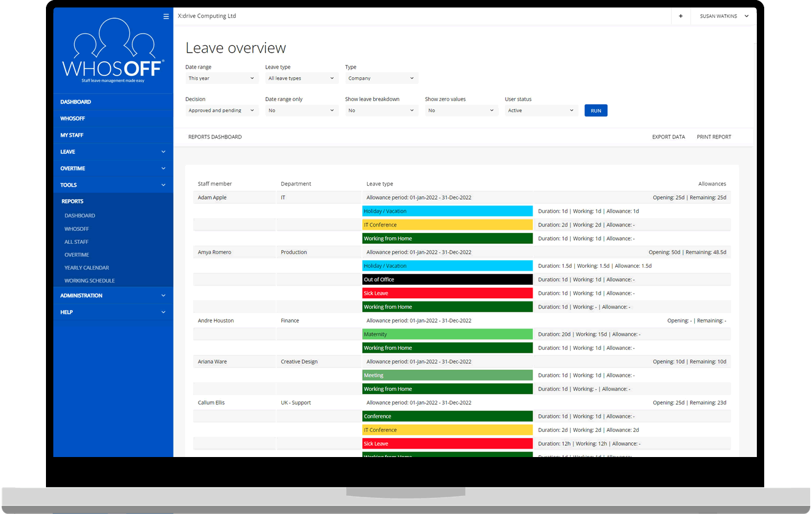Switch to the WORKING SCHEDULE report
This screenshot has width=812, height=514.
[x=89, y=281]
